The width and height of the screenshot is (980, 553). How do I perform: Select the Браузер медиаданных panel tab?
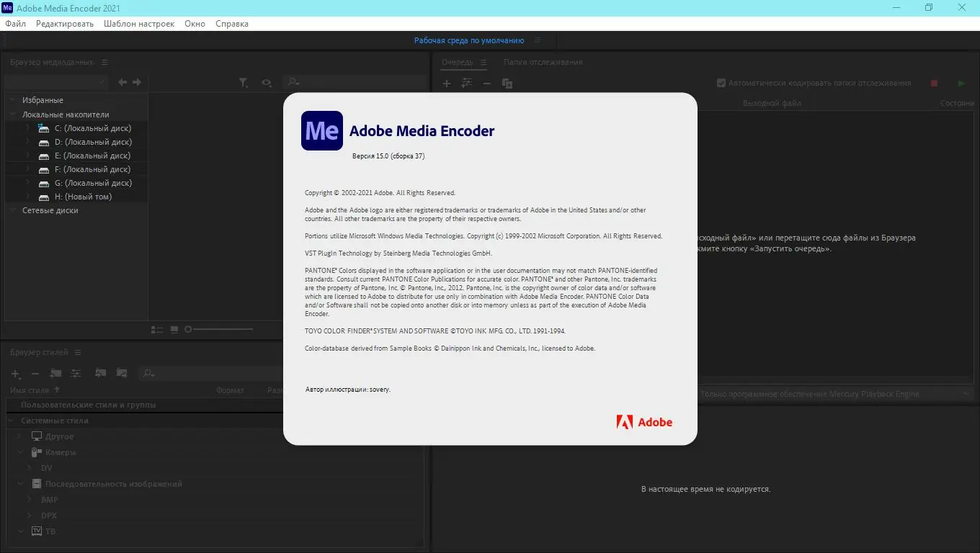point(52,63)
